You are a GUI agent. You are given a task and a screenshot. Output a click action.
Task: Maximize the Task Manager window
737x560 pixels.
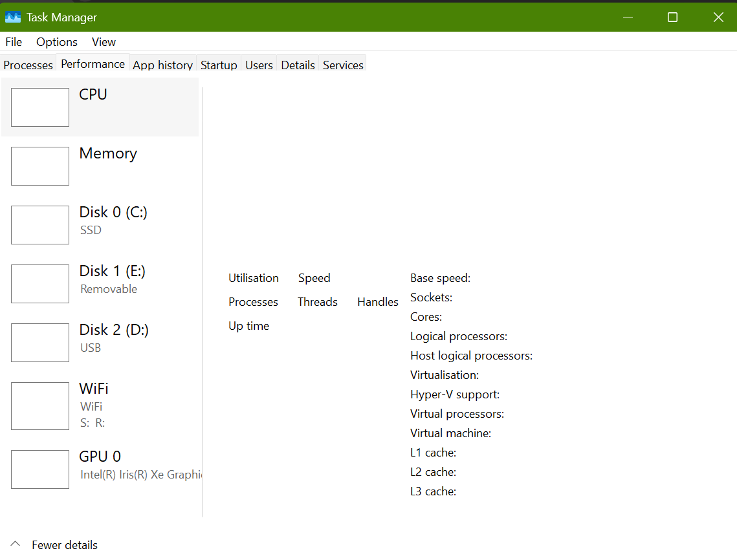pyautogui.click(x=672, y=17)
